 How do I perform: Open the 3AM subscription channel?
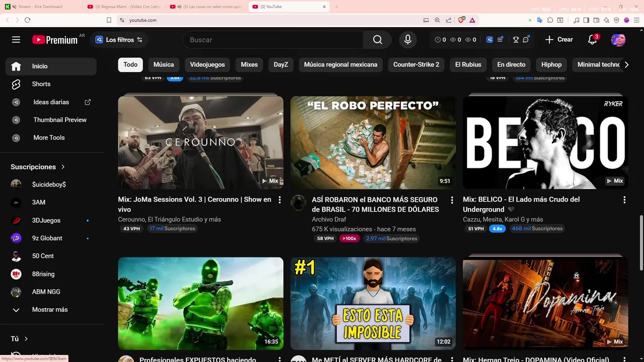(51, 202)
